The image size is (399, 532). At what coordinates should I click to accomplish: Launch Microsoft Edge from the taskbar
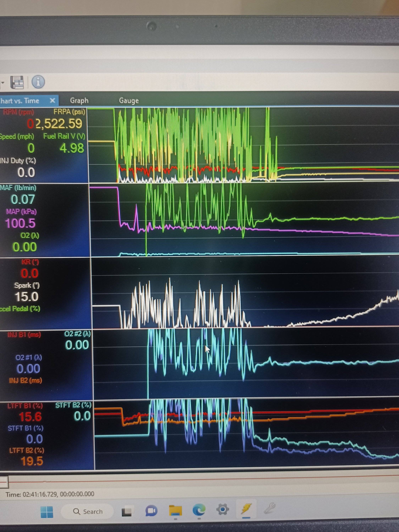199,509
